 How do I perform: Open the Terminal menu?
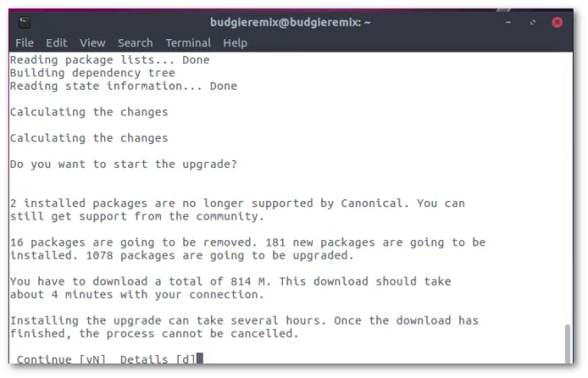[x=189, y=43]
